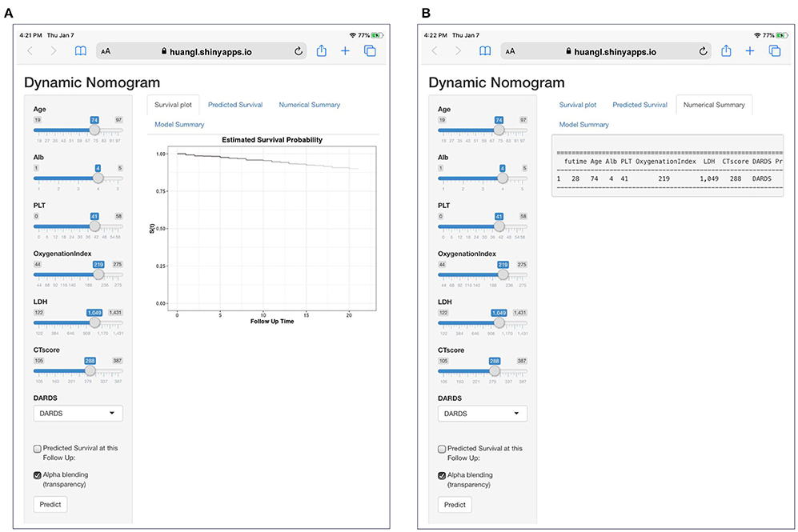Tap the Safari back arrow in panel A
This screenshot has height=532, width=798.
coord(30,51)
